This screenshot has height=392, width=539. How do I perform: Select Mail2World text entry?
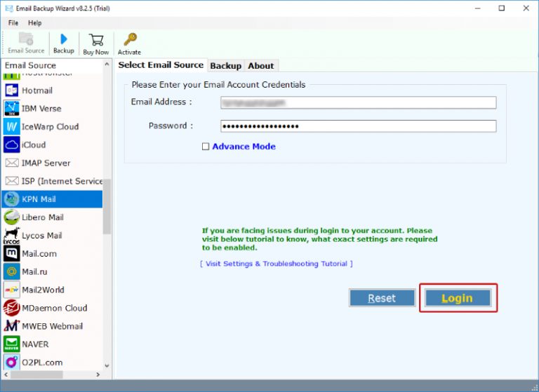pos(43,290)
